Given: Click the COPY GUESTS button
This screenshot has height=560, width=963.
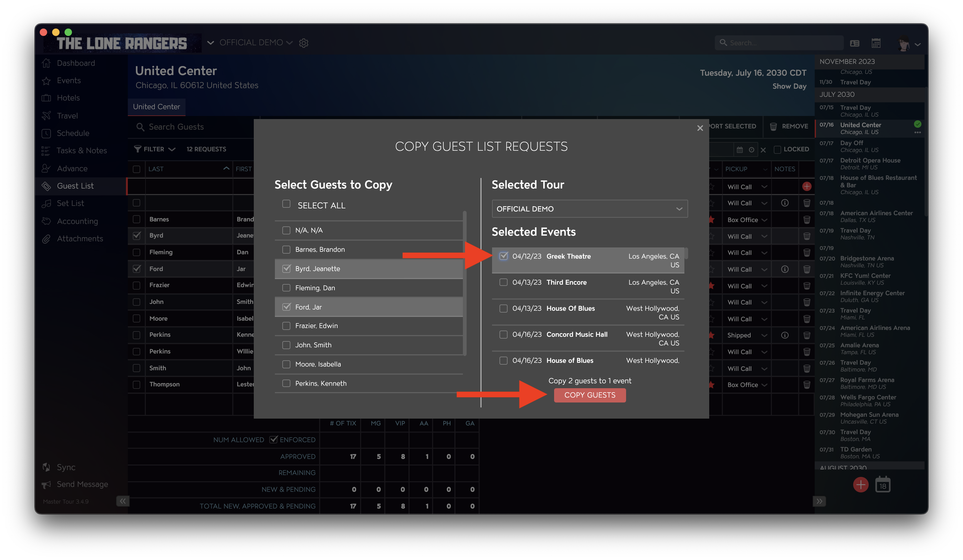Looking at the screenshot, I should (590, 395).
